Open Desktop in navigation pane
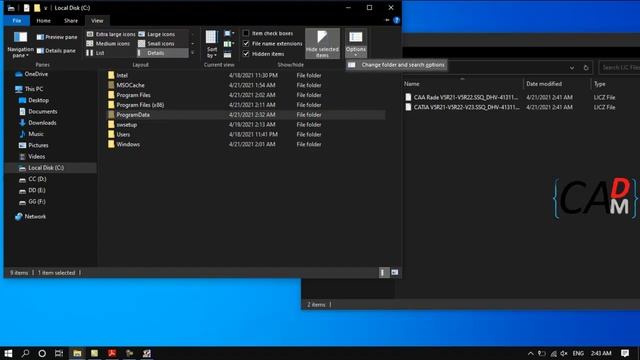Image resolution: width=640 pixels, height=360 pixels. tap(34, 100)
